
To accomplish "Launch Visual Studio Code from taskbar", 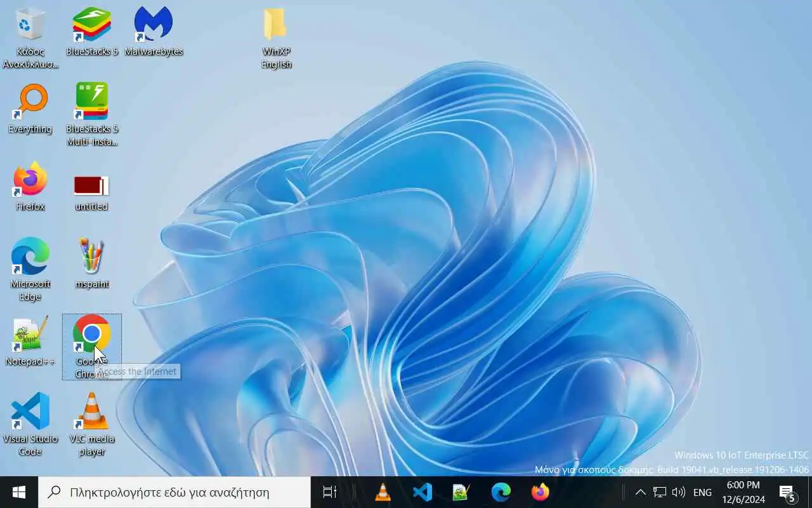I will 422,492.
